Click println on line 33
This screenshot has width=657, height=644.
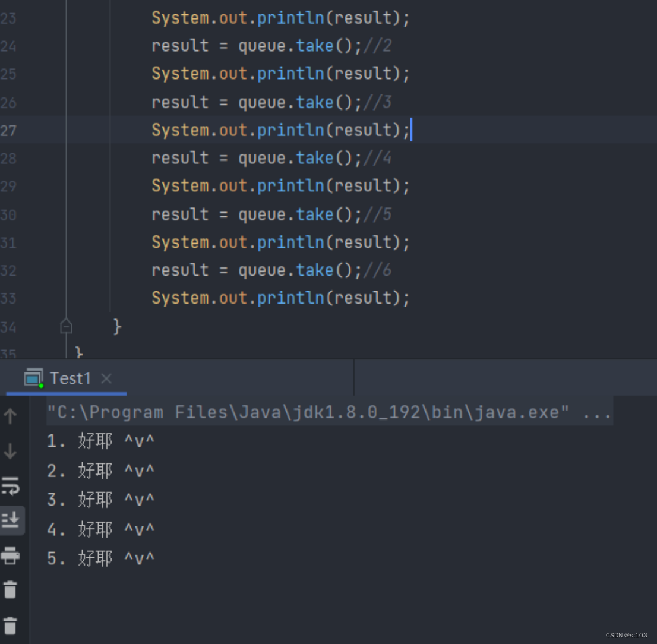(290, 298)
